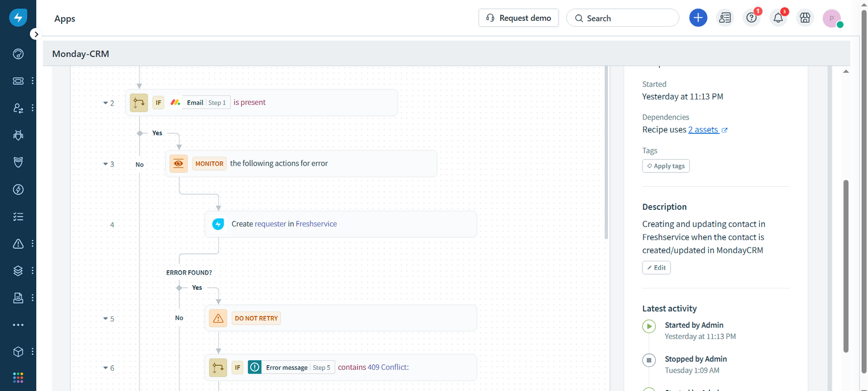
Task: Open the notifications bell icon
Action: click(x=778, y=18)
